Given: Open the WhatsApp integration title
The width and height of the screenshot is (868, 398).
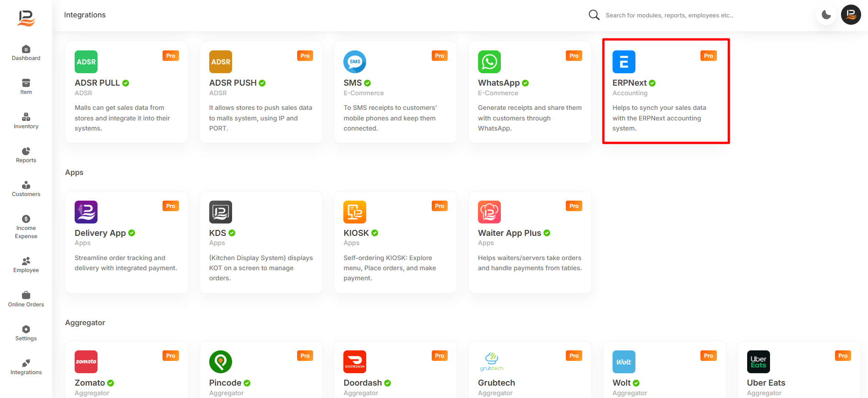Looking at the screenshot, I should point(499,83).
